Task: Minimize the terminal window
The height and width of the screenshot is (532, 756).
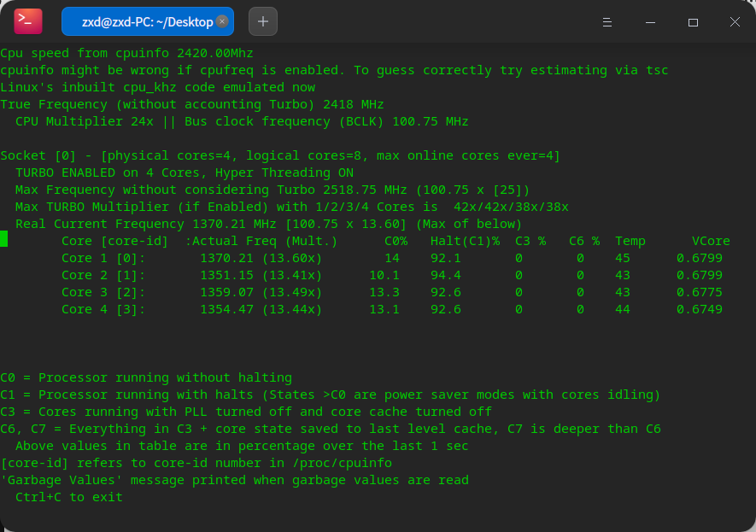Action: pyautogui.click(x=649, y=21)
